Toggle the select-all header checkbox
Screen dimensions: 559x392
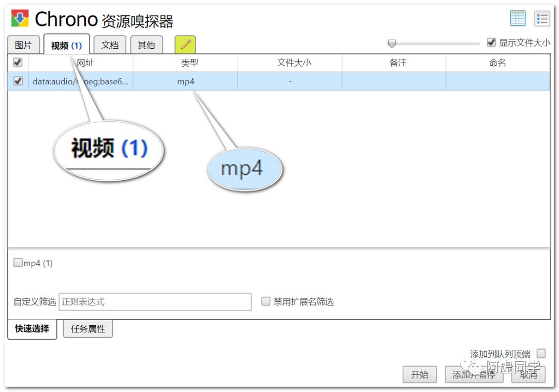coord(18,63)
